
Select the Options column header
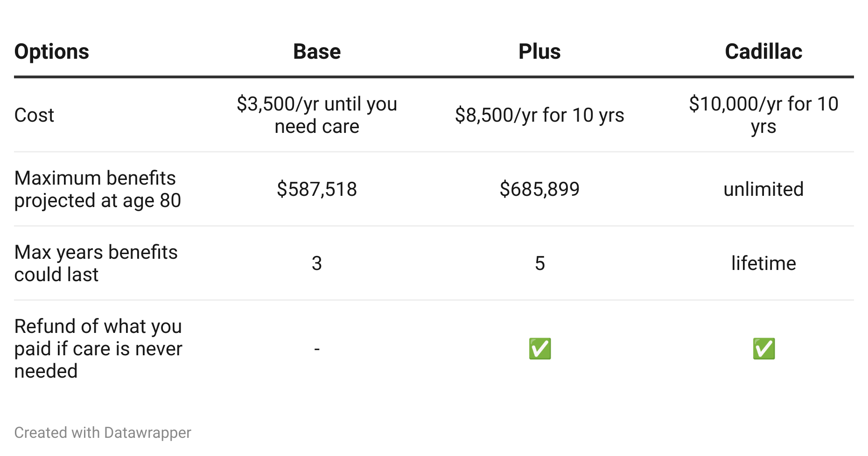click(52, 51)
